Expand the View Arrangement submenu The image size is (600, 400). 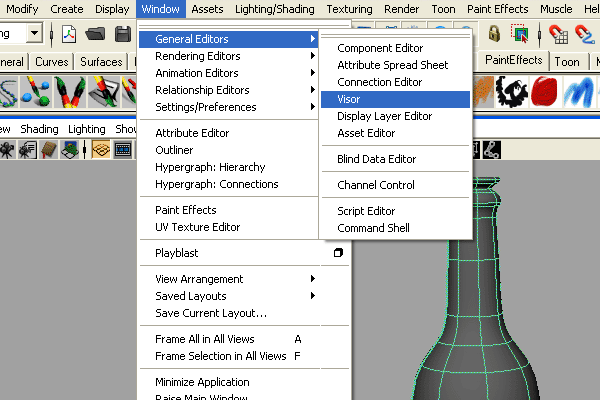pyautogui.click(x=228, y=279)
